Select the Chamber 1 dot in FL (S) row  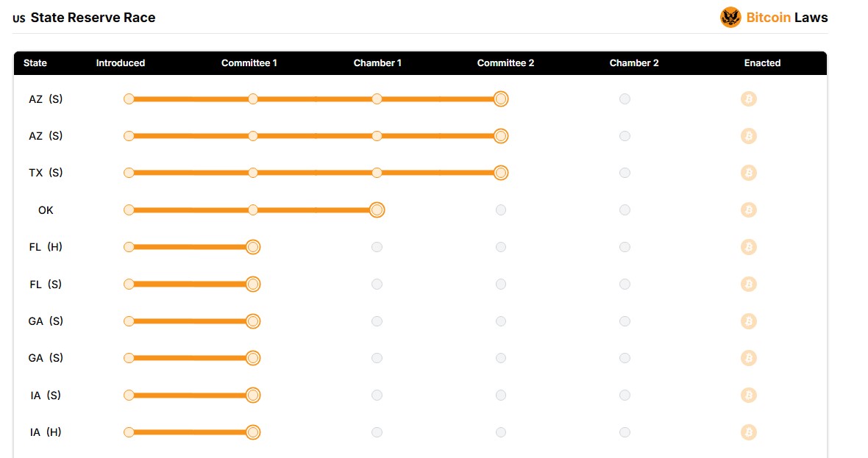377,285
